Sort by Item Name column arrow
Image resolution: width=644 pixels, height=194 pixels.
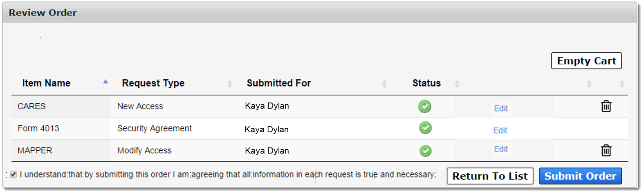tap(105, 82)
